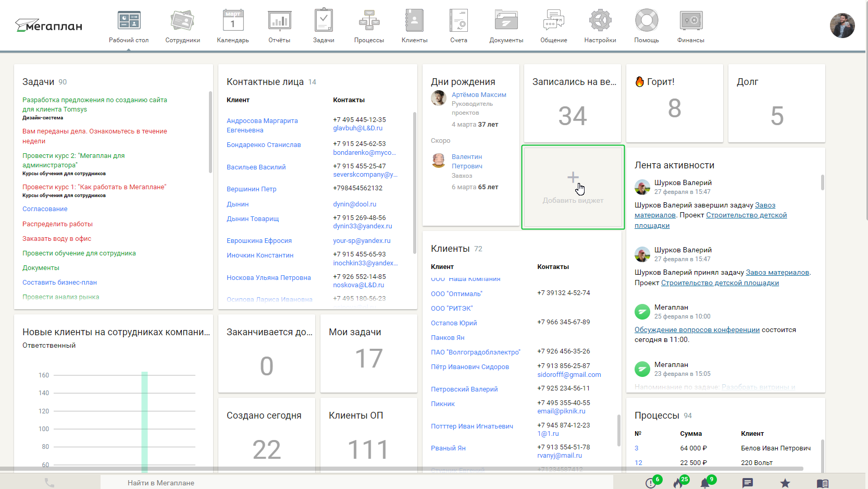This screenshot has width=868, height=489.
Task: Open the Счета section icon
Action: [459, 21]
